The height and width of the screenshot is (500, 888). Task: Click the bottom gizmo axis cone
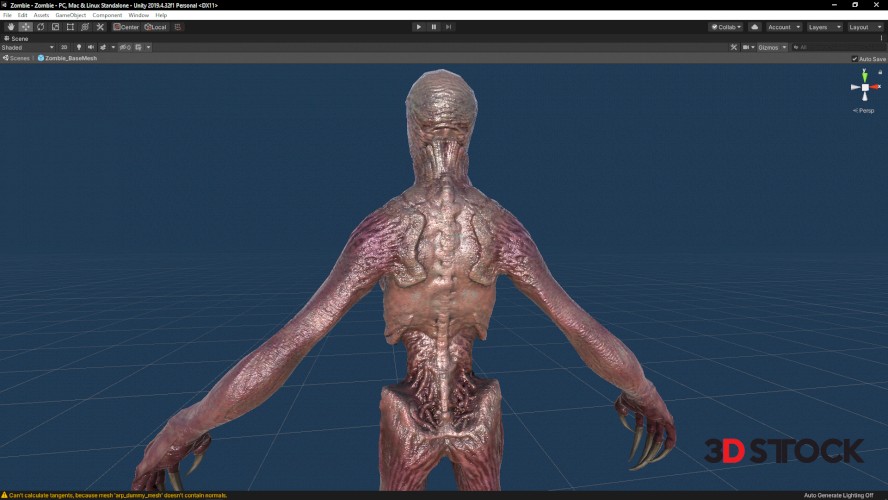pos(865,97)
